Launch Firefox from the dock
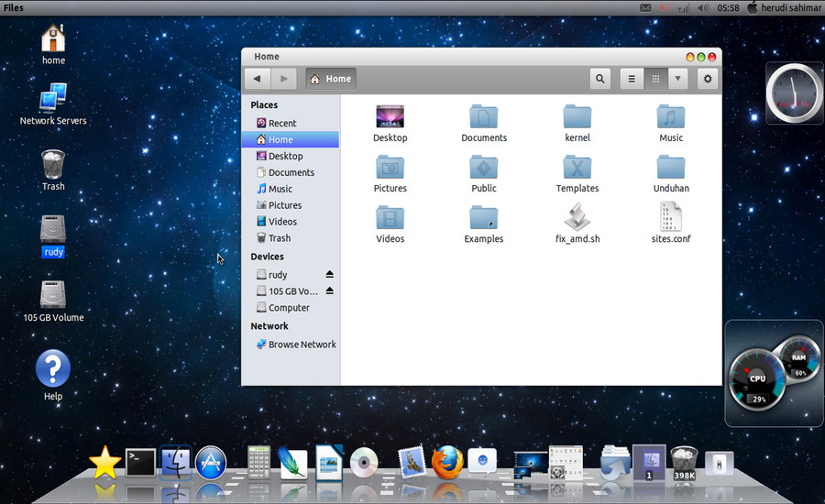825x504 pixels. pyautogui.click(x=446, y=463)
